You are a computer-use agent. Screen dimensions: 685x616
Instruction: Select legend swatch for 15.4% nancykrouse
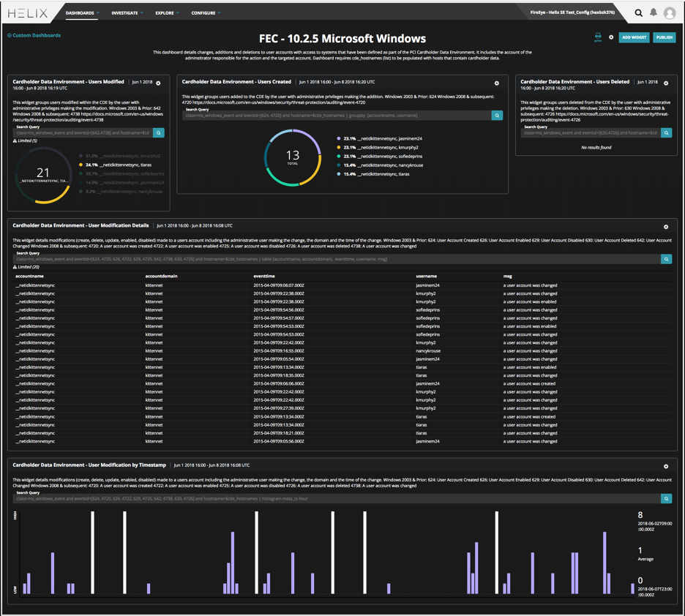pyautogui.click(x=339, y=165)
